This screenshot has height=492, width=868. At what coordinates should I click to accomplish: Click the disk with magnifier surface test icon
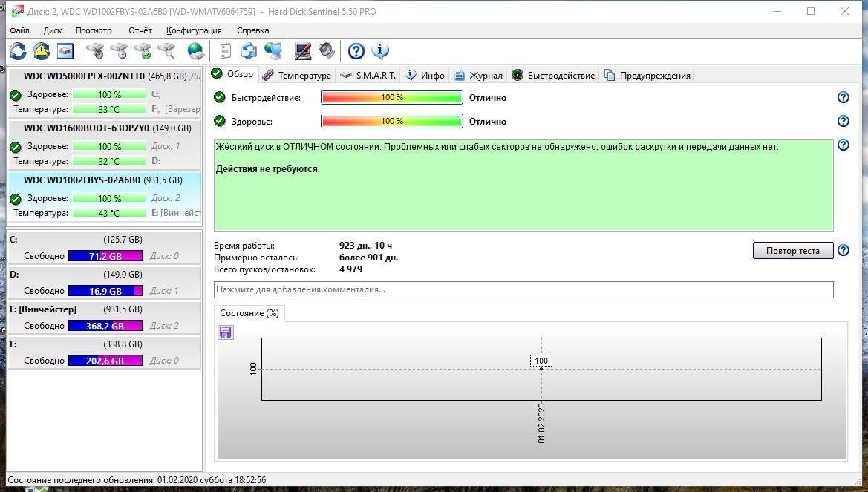pos(166,51)
